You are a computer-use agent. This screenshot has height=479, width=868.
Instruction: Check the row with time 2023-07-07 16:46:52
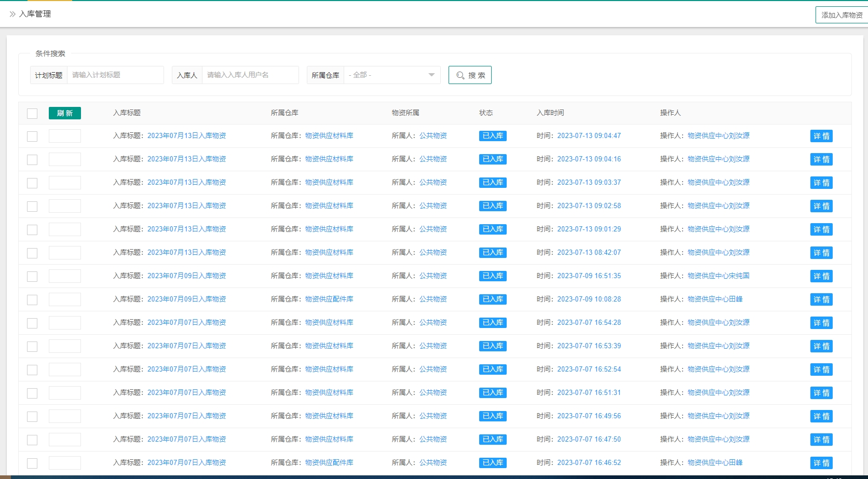pyautogui.click(x=32, y=463)
